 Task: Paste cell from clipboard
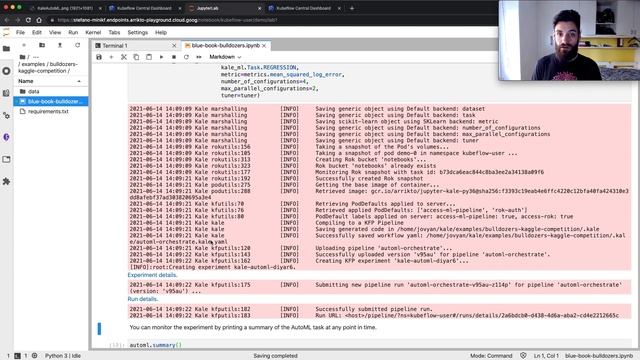pyautogui.click(x=149, y=57)
